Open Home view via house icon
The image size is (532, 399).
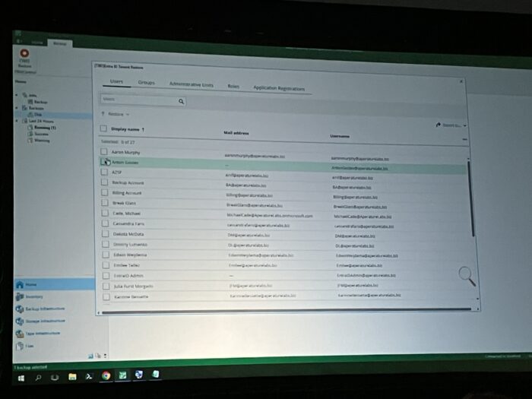pyautogui.click(x=20, y=284)
